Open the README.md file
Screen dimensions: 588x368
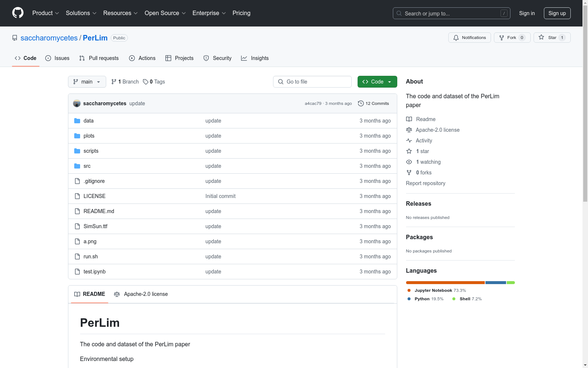99,211
